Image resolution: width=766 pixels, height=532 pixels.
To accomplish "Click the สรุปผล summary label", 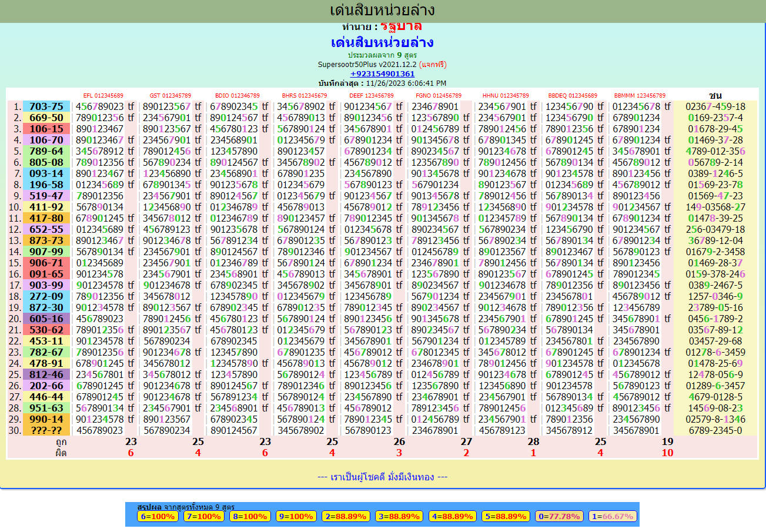I will [149, 507].
